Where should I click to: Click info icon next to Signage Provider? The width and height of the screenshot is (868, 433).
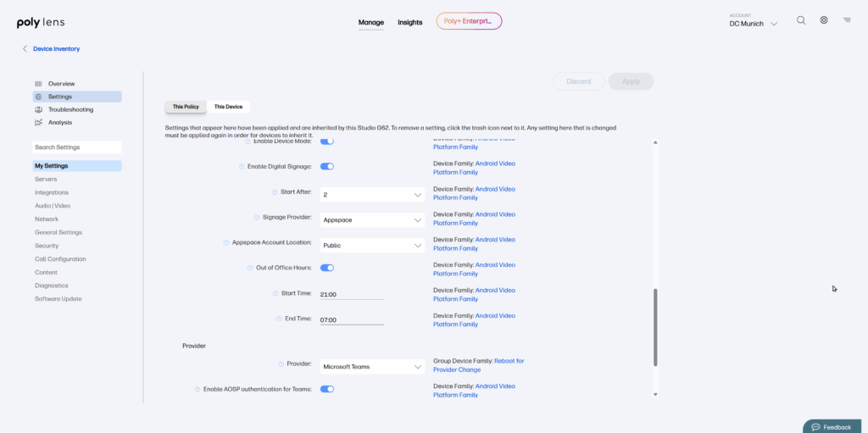(257, 218)
